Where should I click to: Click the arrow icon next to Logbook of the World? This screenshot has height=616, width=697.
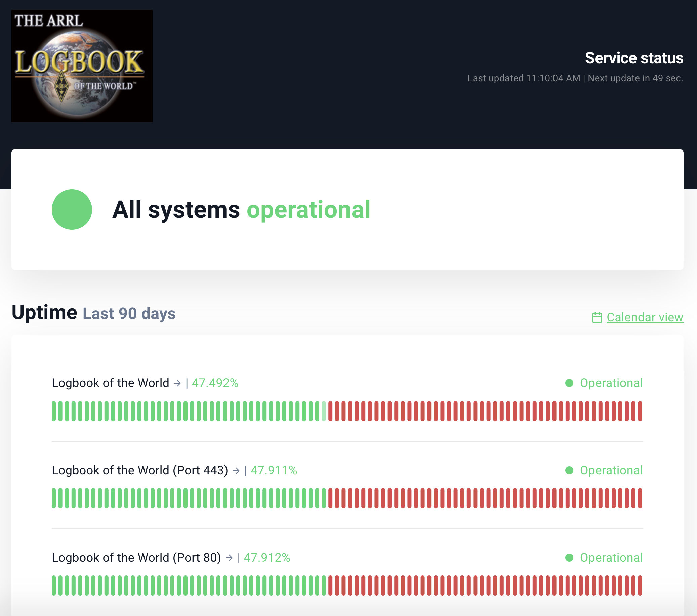[x=177, y=383]
